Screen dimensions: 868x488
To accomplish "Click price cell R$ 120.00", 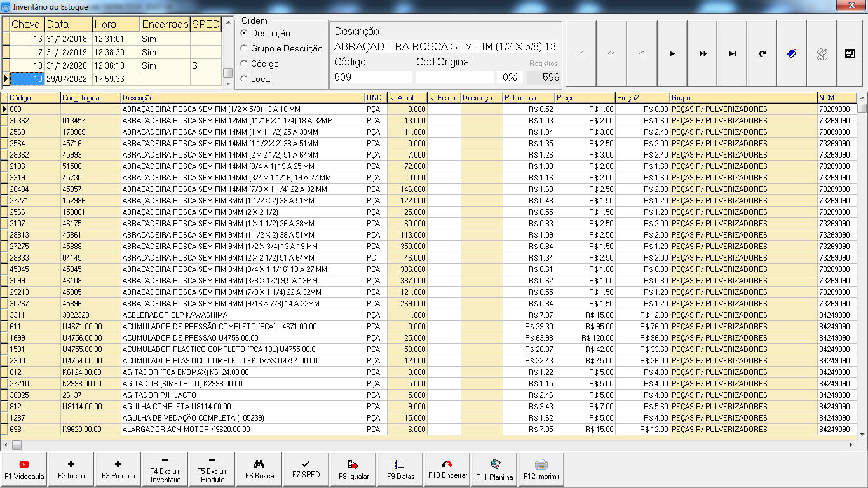I will point(585,338).
